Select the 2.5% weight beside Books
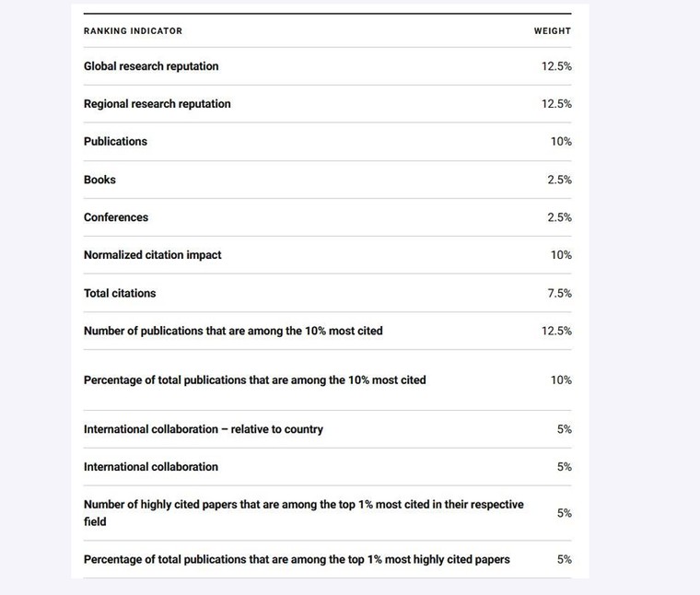 559,180
